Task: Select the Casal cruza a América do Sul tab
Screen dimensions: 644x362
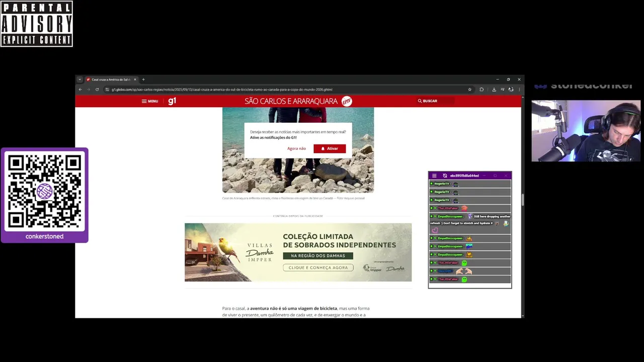Action: pos(111,79)
